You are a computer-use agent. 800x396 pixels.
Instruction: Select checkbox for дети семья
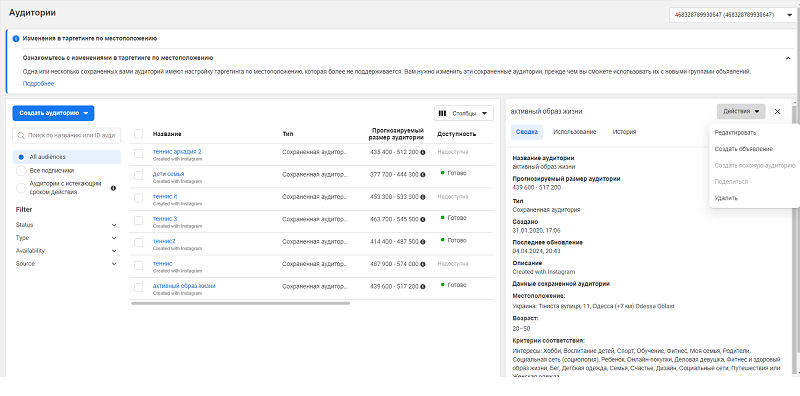pos(138,176)
